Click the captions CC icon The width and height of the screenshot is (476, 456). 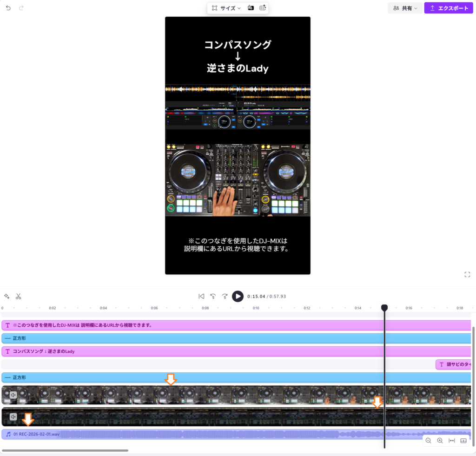(x=263, y=8)
